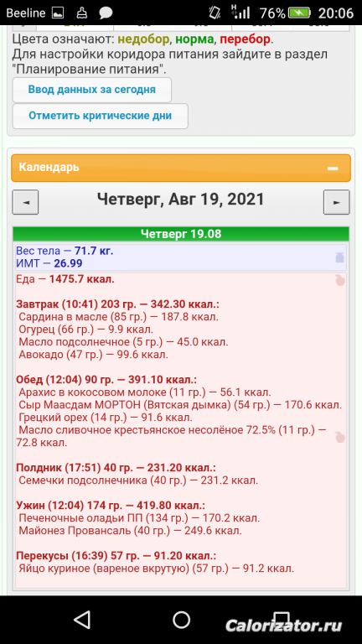Click hand icon beside 'Масло сливочное крестьянское' entry
The width and height of the screenshot is (362, 644).
(339, 438)
